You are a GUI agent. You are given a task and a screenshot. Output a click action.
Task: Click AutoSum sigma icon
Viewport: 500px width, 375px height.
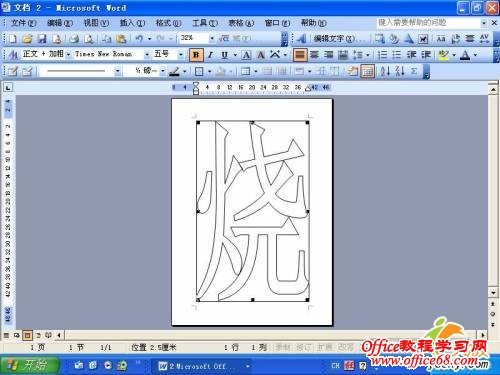pos(414,71)
